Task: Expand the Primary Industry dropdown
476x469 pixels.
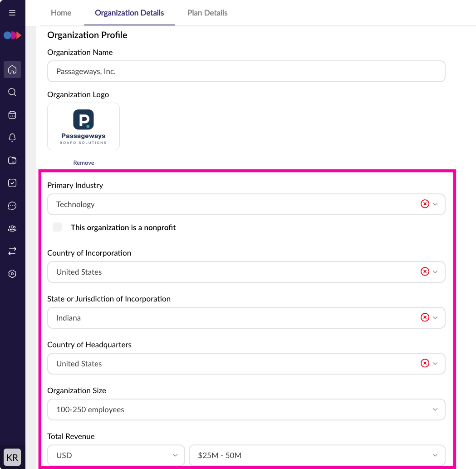Action: click(x=435, y=204)
